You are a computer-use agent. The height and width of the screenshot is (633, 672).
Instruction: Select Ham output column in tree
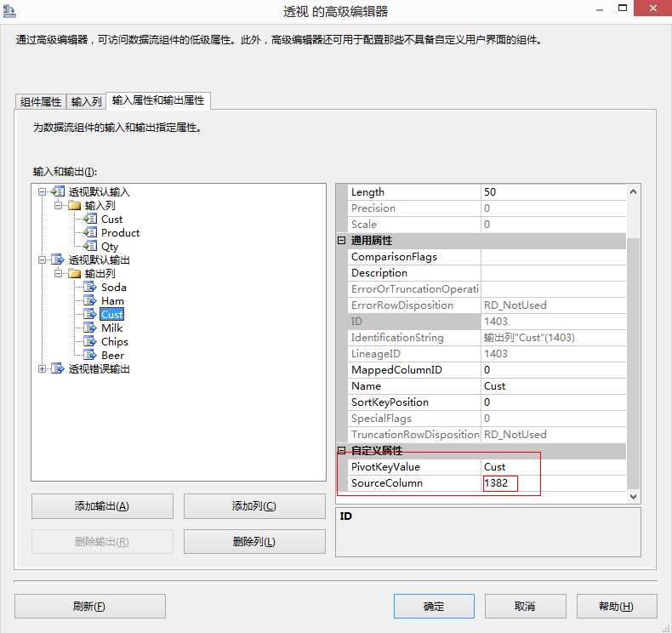pyautogui.click(x=112, y=301)
